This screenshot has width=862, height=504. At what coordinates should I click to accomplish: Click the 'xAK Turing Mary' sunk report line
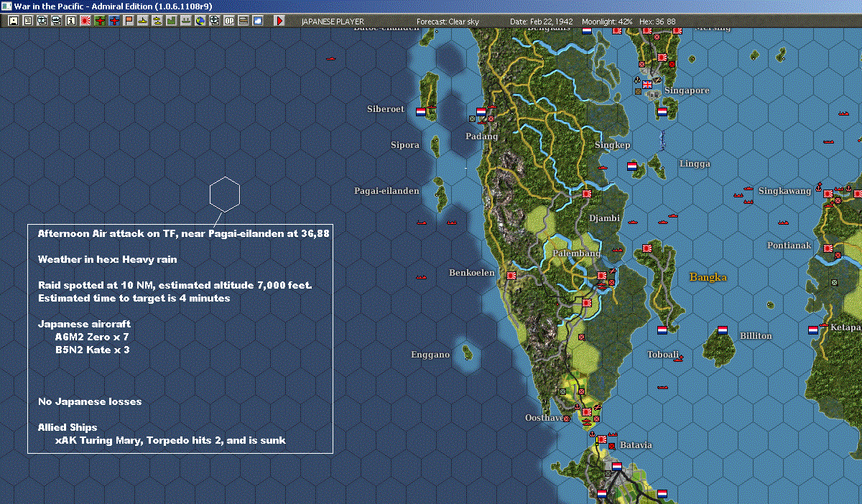pos(170,440)
